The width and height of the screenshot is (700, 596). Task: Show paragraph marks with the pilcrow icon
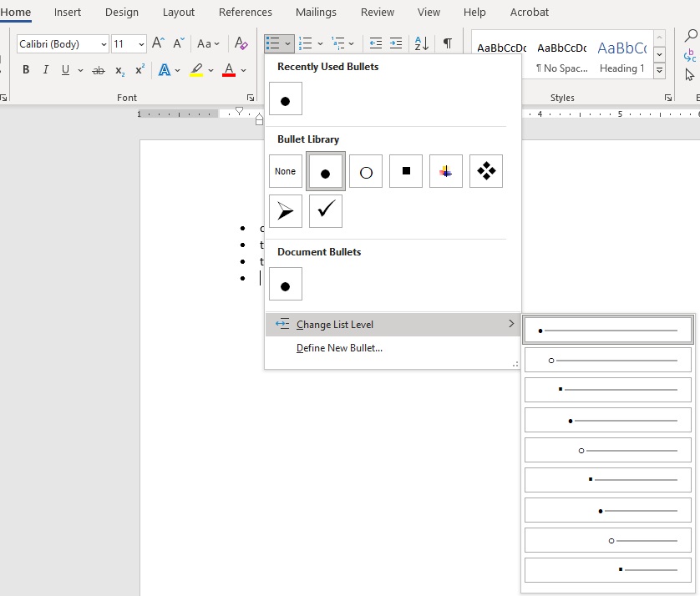pos(448,43)
